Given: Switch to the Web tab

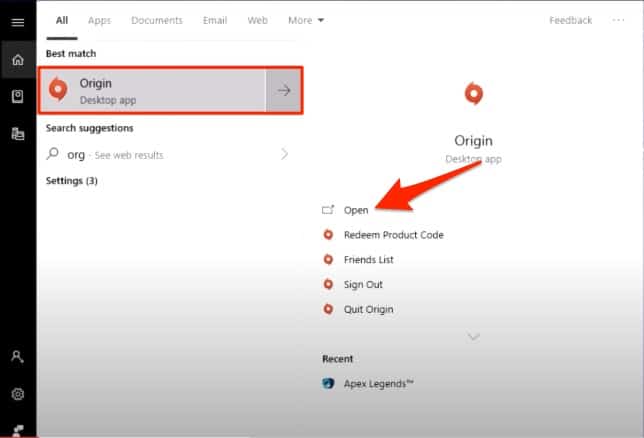Looking at the screenshot, I should pos(258,20).
